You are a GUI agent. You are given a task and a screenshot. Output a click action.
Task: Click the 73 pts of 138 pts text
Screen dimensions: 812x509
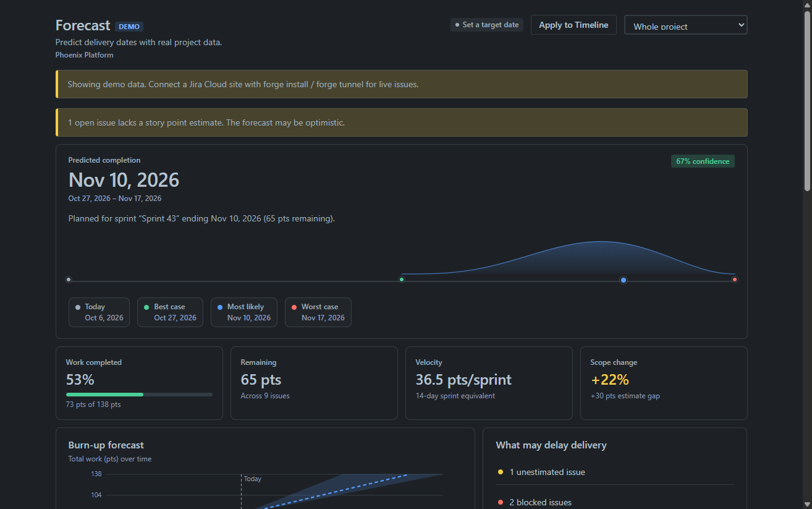[x=93, y=404]
